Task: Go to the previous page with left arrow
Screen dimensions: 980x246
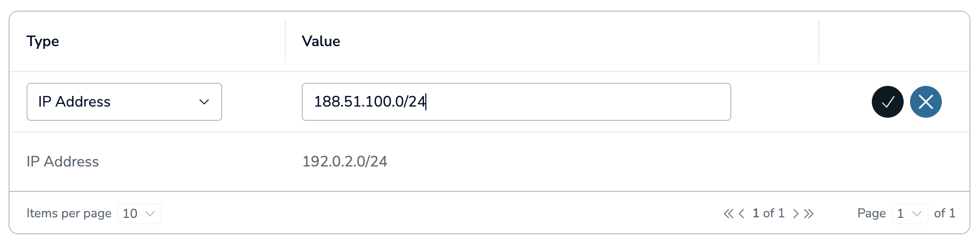Action: (741, 214)
